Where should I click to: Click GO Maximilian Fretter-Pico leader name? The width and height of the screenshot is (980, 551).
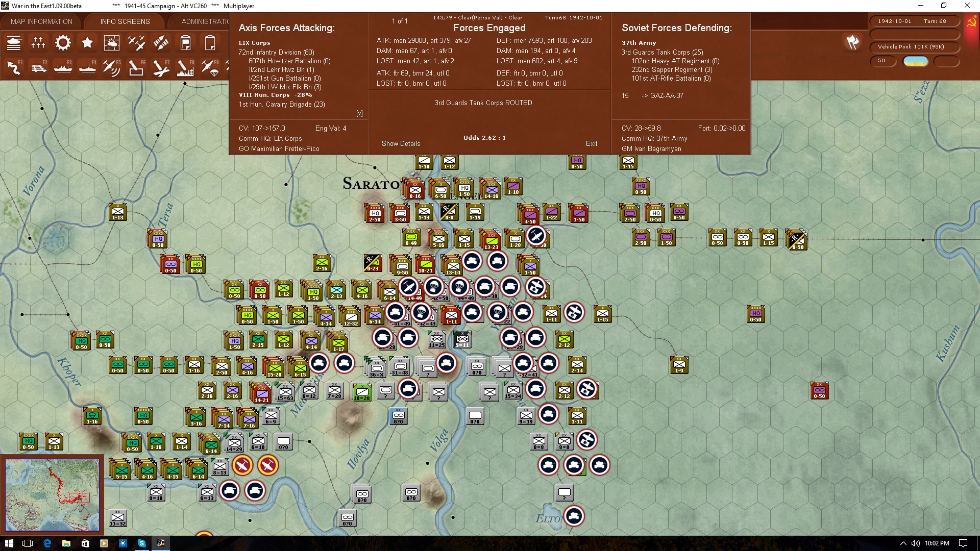[x=279, y=148]
